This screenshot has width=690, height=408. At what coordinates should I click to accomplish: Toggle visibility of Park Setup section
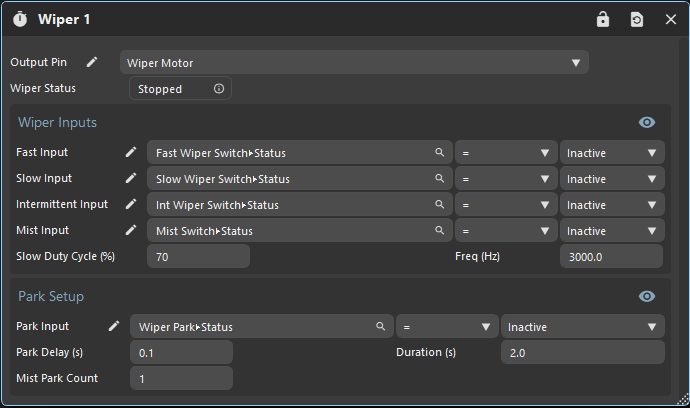pos(647,296)
